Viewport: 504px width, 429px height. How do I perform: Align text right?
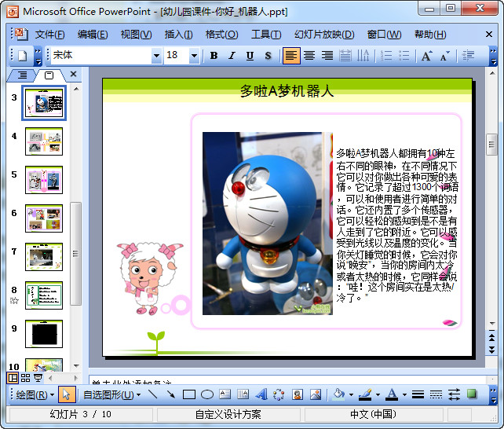pos(327,56)
